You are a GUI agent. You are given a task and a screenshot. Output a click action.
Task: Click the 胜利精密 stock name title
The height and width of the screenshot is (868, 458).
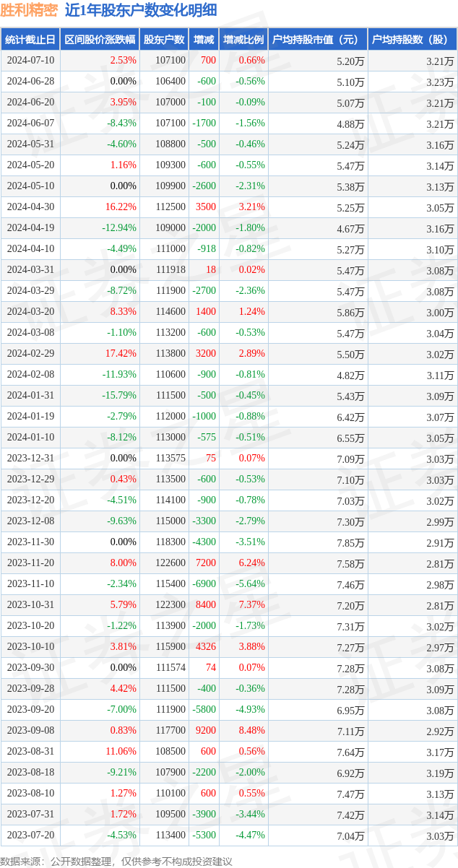[x=29, y=10]
